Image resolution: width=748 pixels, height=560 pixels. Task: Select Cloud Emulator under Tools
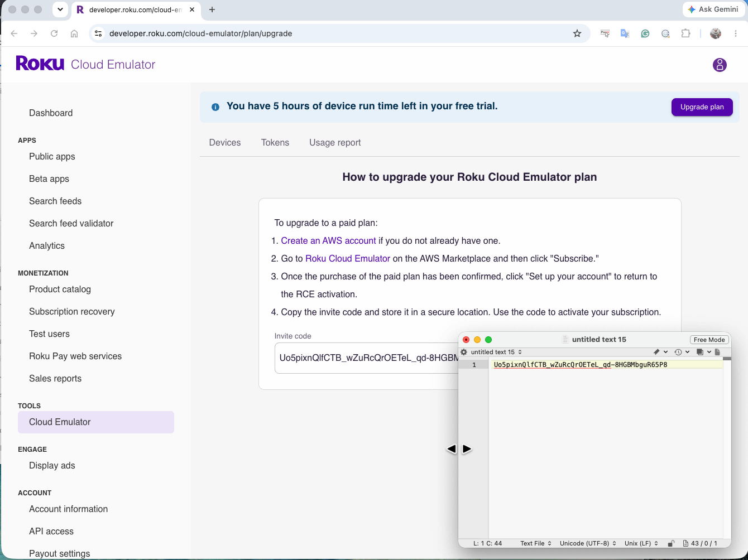click(x=96, y=422)
